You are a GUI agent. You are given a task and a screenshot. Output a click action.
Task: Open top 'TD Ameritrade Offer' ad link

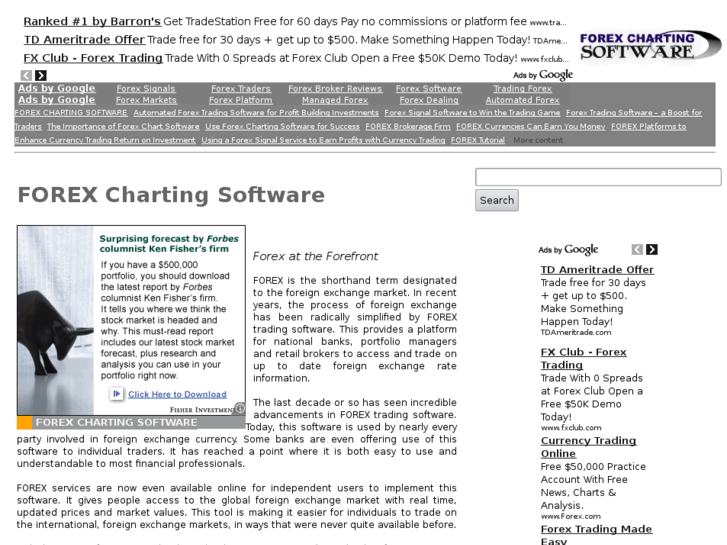pyautogui.click(x=84, y=39)
